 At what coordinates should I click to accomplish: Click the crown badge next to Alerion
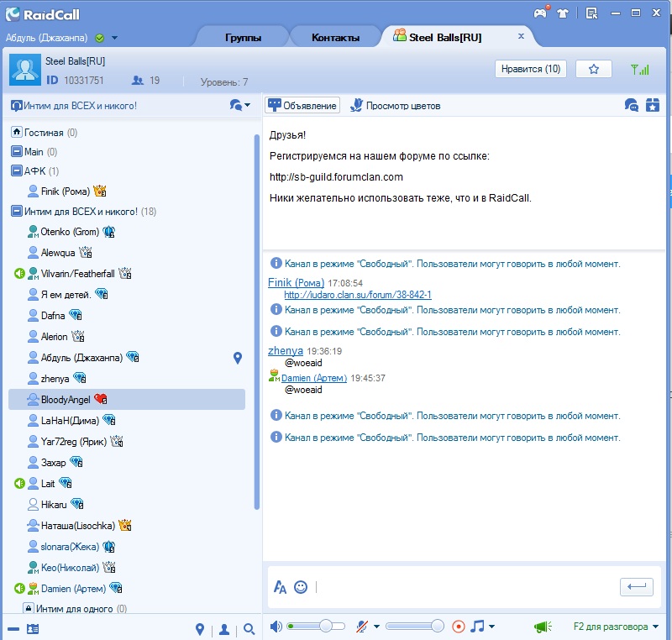(78, 336)
